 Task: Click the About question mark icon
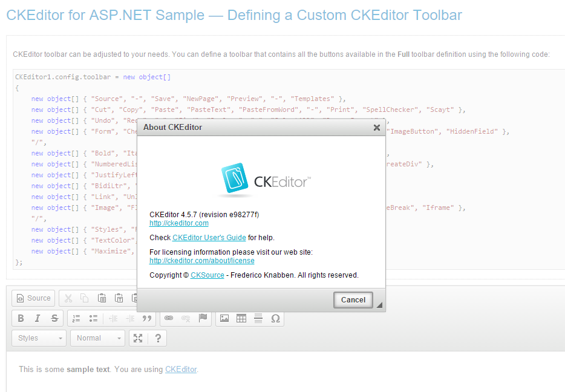click(158, 338)
